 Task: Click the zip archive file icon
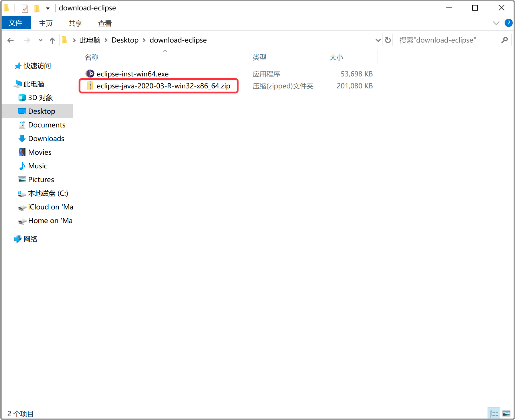pyautogui.click(x=90, y=86)
